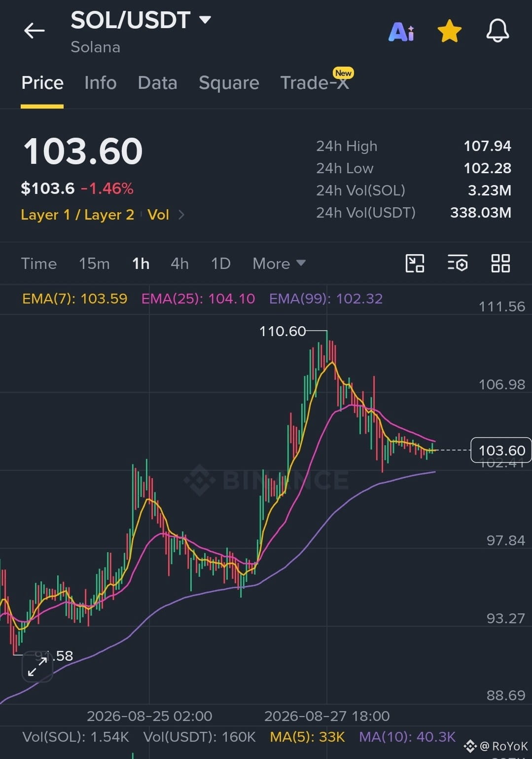Open the More intervals dropdown
This screenshot has height=759, width=532.
pos(279,264)
